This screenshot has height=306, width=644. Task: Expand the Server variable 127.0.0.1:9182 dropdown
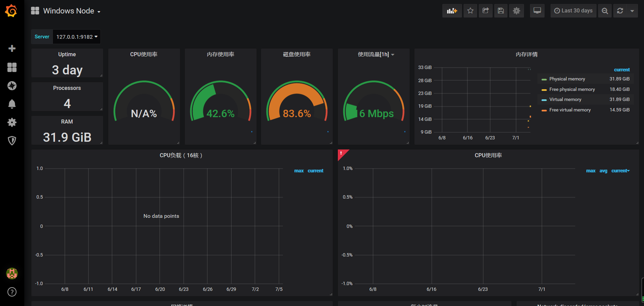[x=77, y=36]
